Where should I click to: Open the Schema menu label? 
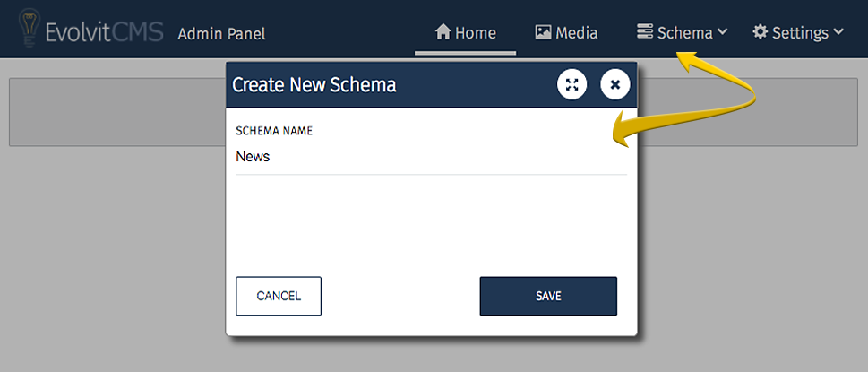tap(684, 33)
